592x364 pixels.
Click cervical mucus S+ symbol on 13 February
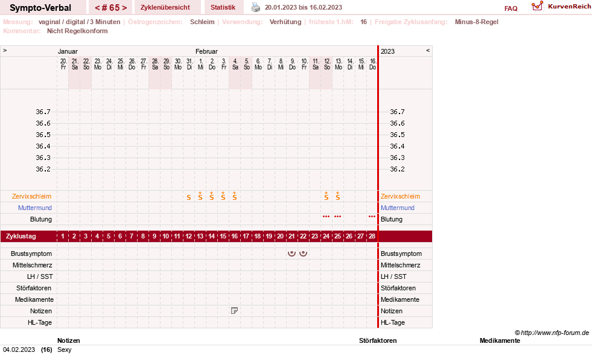click(337, 196)
